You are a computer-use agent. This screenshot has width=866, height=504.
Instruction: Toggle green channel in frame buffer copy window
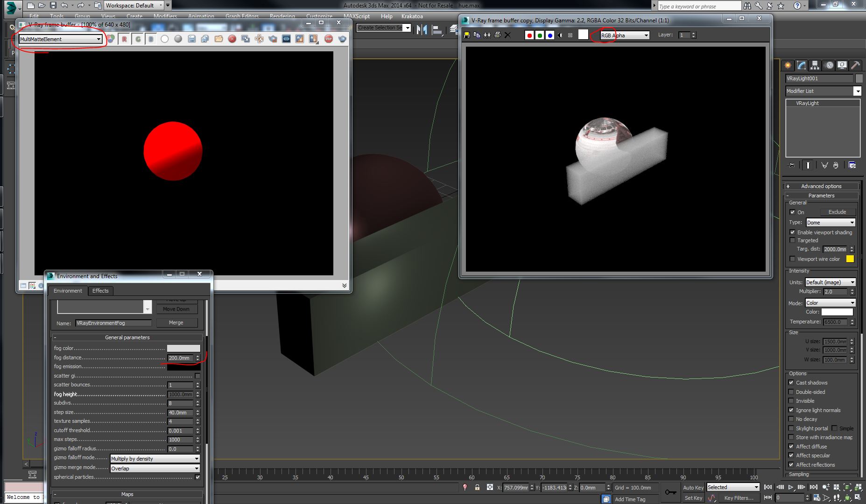(x=540, y=35)
